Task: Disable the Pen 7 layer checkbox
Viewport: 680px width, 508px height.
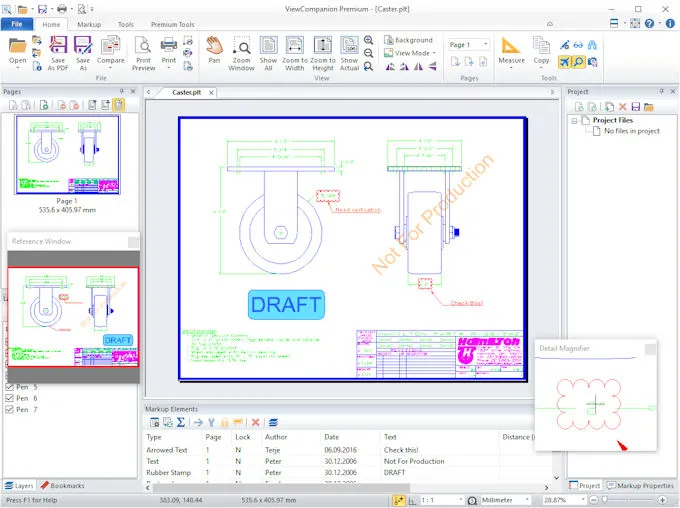Action: (x=11, y=410)
